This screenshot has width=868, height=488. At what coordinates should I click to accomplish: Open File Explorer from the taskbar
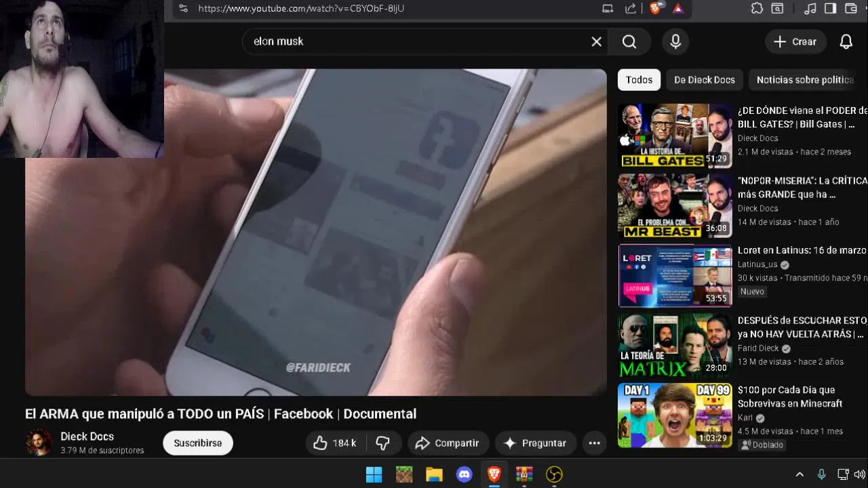click(x=434, y=474)
